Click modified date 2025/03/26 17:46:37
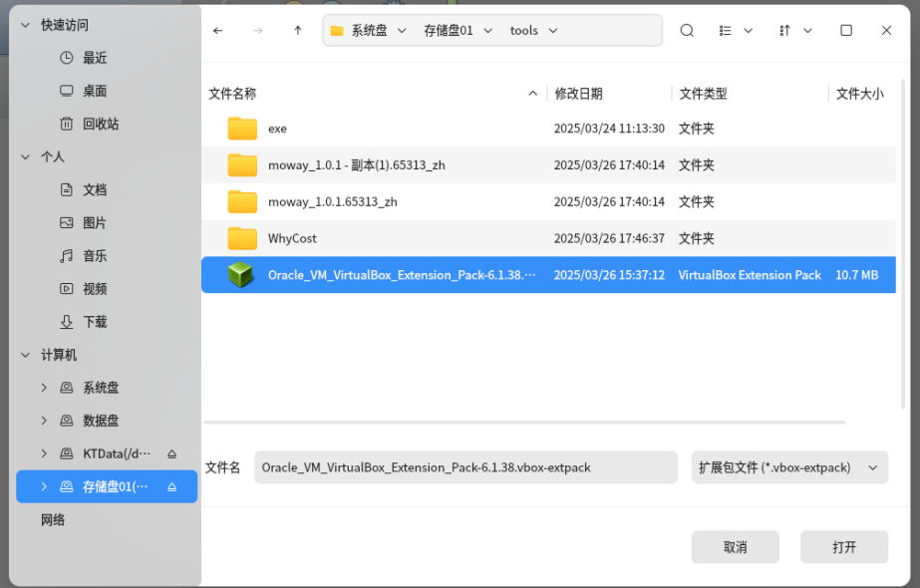Viewport: 920px width, 588px height. point(609,238)
